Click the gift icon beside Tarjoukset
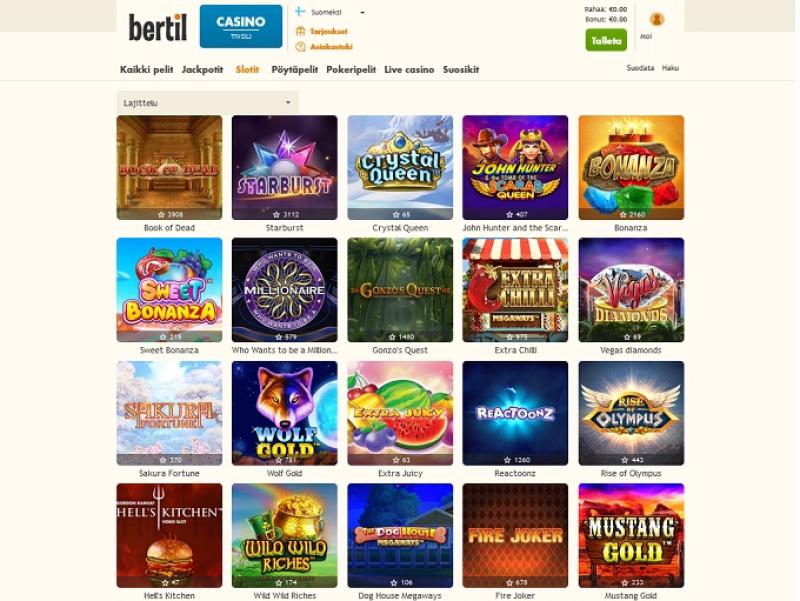Screen dimensions: 800x601 (x=301, y=31)
